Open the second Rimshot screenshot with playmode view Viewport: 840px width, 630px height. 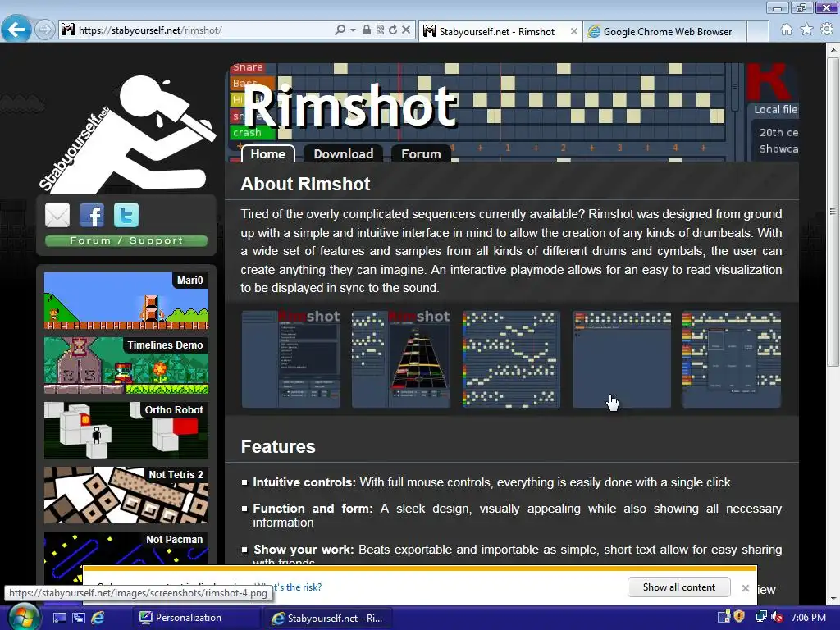(x=401, y=359)
